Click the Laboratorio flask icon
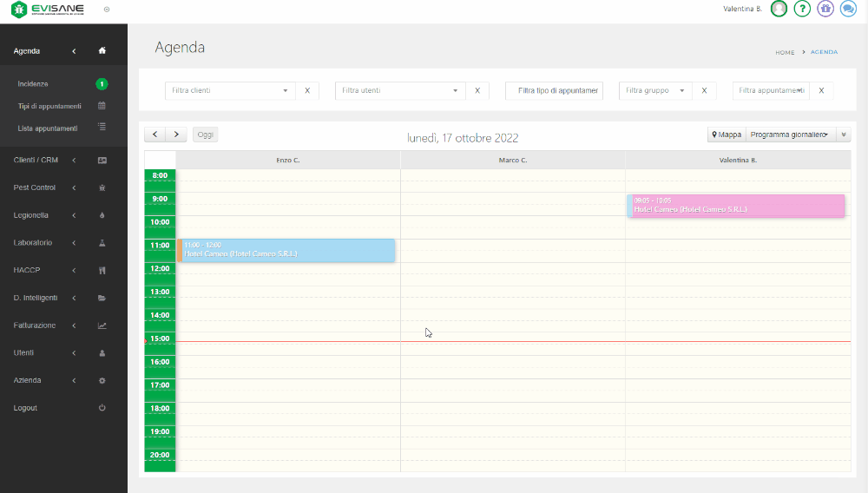Image resolution: width=868 pixels, height=493 pixels. tap(102, 243)
